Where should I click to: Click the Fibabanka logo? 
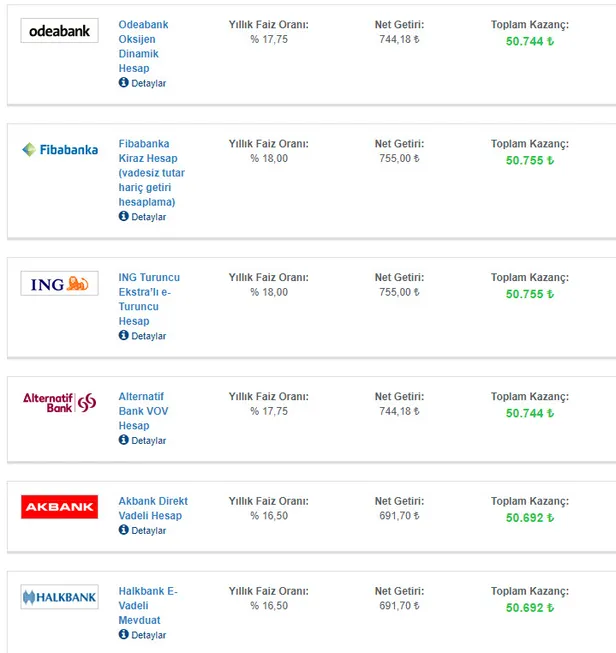60,150
